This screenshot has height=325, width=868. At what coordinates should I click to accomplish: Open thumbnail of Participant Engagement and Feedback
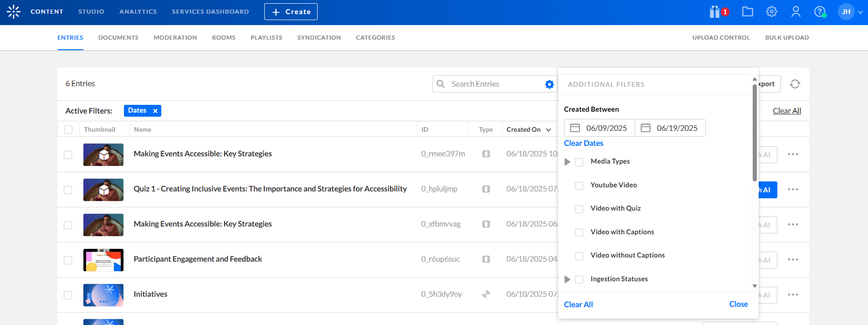[103, 260]
